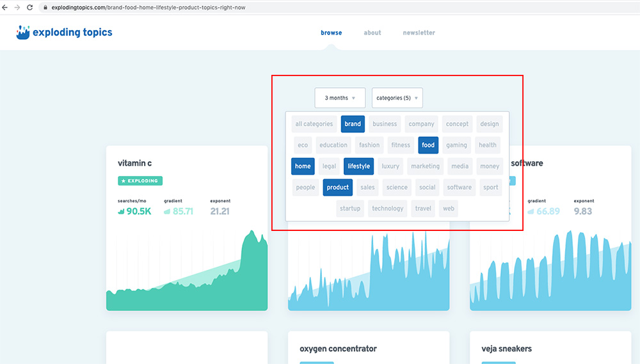
Task: Click the searches/mo icon on vitamin c card
Action: [122, 211]
